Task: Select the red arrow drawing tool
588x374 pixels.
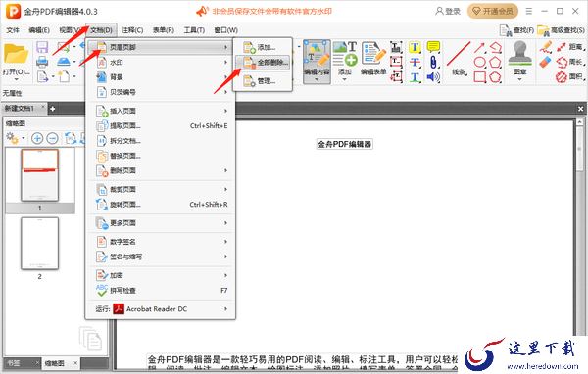Action: pyautogui.click(x=479, y=48)
